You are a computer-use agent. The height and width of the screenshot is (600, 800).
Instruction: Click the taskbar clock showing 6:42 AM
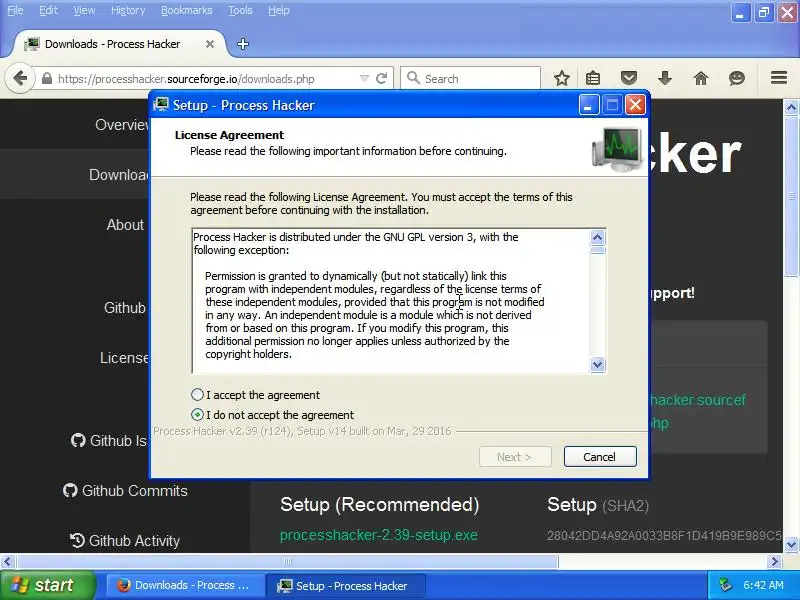click(763, 585)
